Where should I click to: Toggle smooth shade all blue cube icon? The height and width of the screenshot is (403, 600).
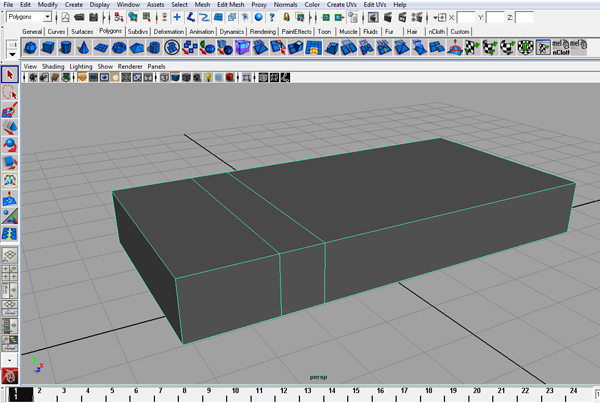pyautogui.click(x=175, y=78)
